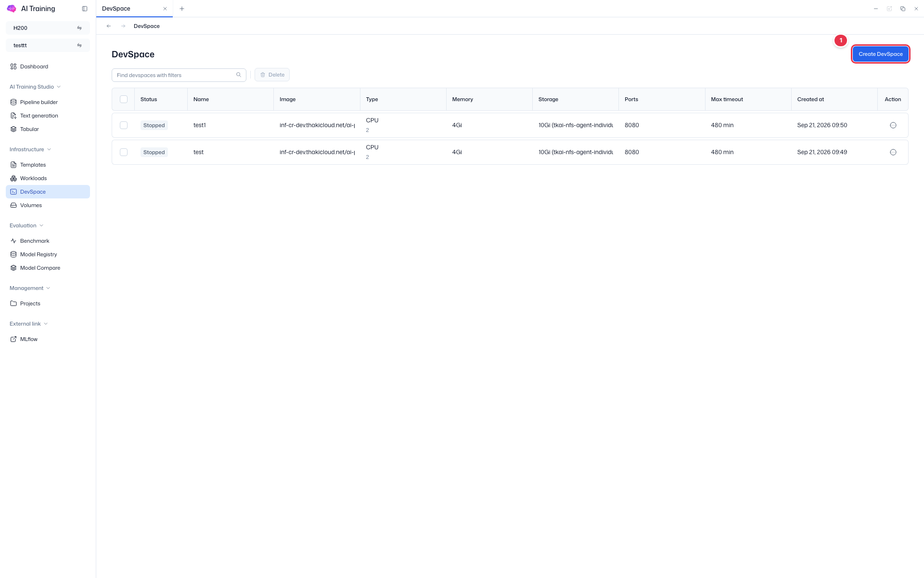The width and height of the screenshot is (924, 578).
Task: Click search magnifier icon in filter box
Action: (x=239, y=75)
